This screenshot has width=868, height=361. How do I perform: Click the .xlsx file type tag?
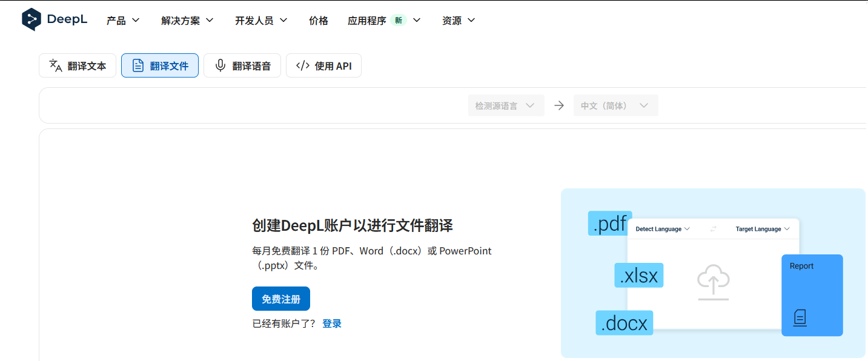pos(639,275)
